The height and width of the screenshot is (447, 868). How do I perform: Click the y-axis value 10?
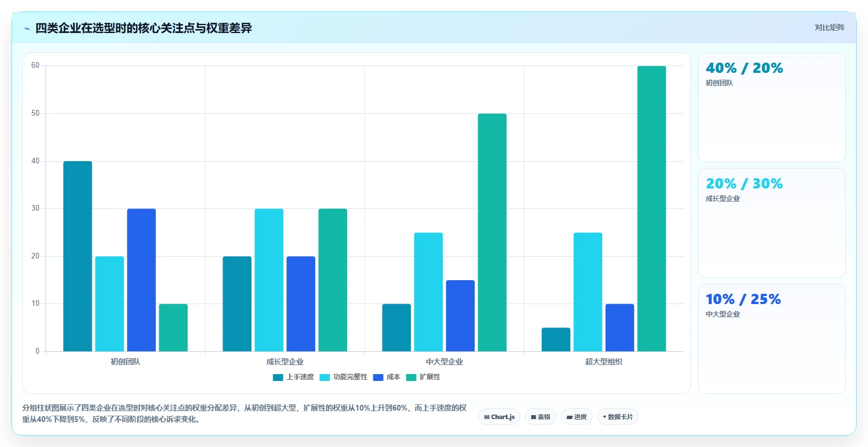tap(35, 304)
